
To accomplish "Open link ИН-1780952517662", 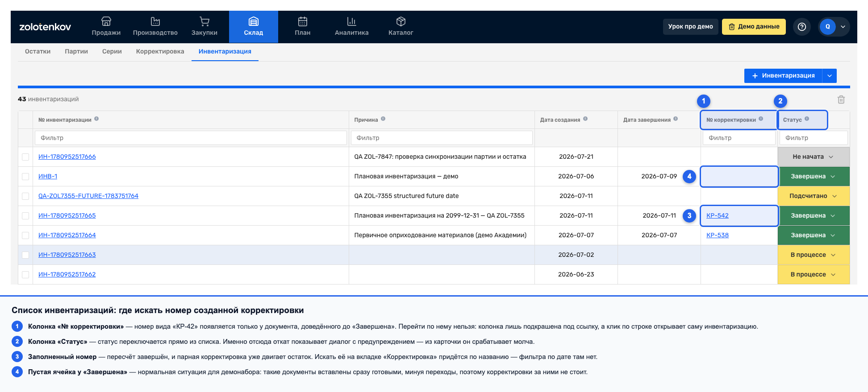I will (67, 274).
